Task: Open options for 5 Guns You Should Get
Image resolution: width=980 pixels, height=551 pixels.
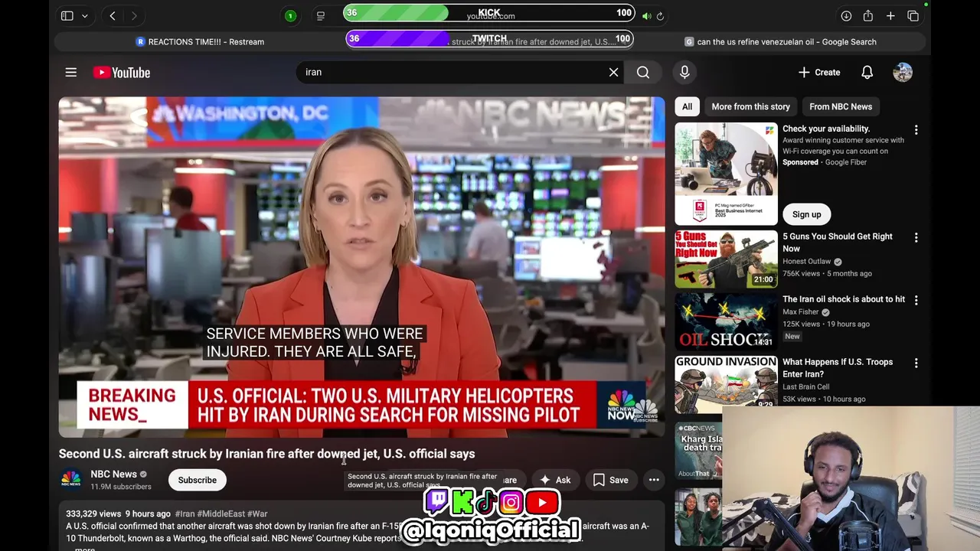Action: click(916, 238)
